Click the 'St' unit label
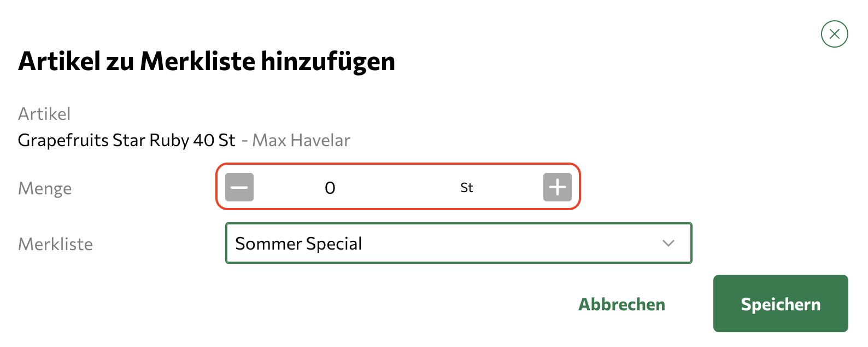Image resolution: width=868 pixels, height=347 pixels. point(466,188)
